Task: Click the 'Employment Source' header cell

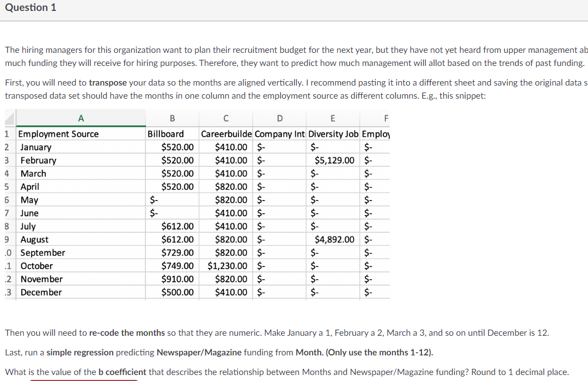Action: 58,134
